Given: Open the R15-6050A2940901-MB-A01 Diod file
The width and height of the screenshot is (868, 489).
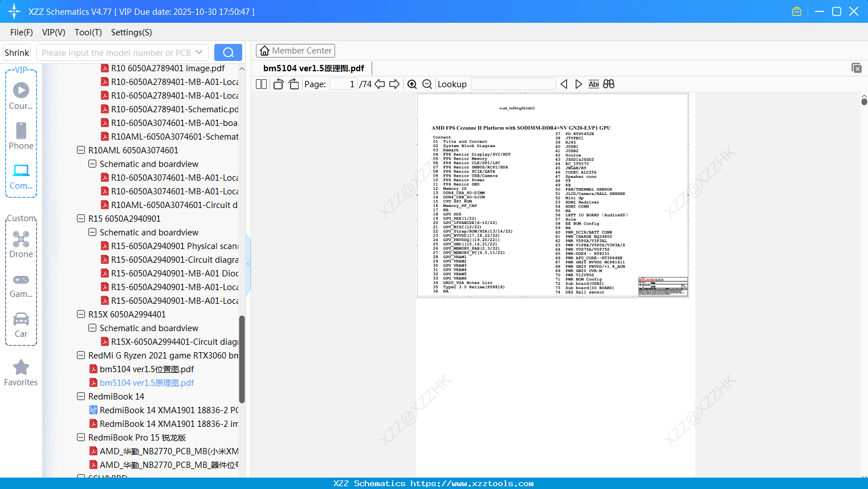Looking at the screenshot, I should pos(169,274).
